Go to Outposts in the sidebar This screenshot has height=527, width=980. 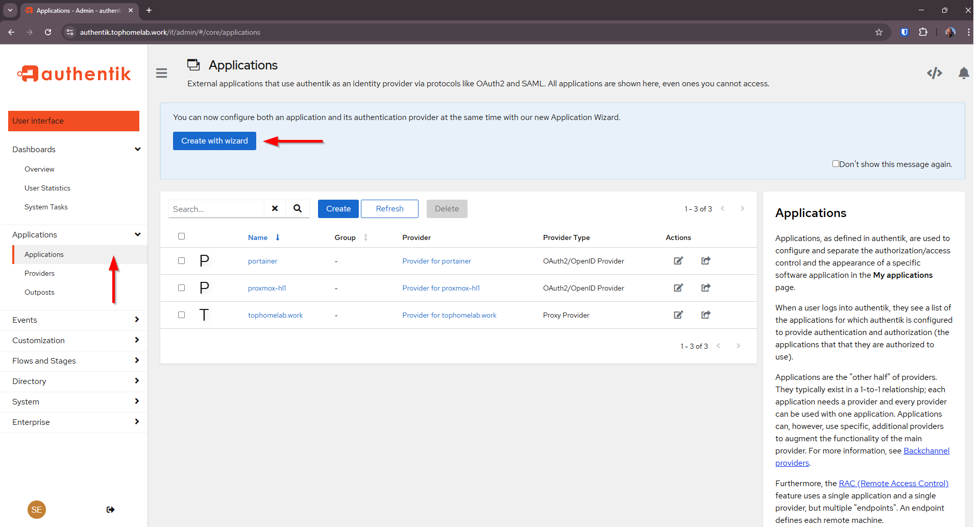click(39, 292)
